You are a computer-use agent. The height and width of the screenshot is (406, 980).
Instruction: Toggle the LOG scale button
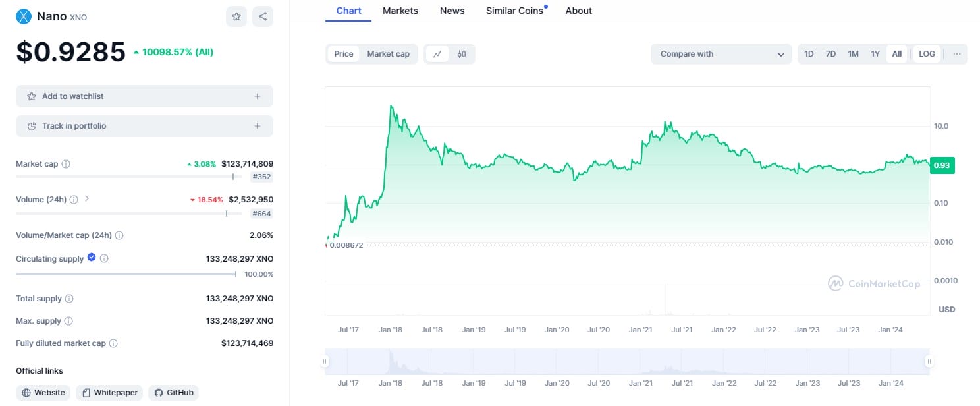coord(927,54)
